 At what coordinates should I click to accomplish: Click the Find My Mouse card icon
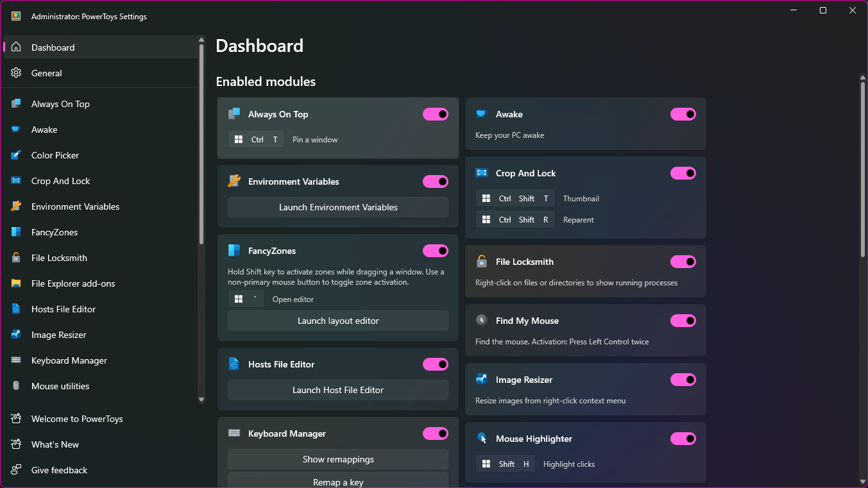click(x=482, y=321)
